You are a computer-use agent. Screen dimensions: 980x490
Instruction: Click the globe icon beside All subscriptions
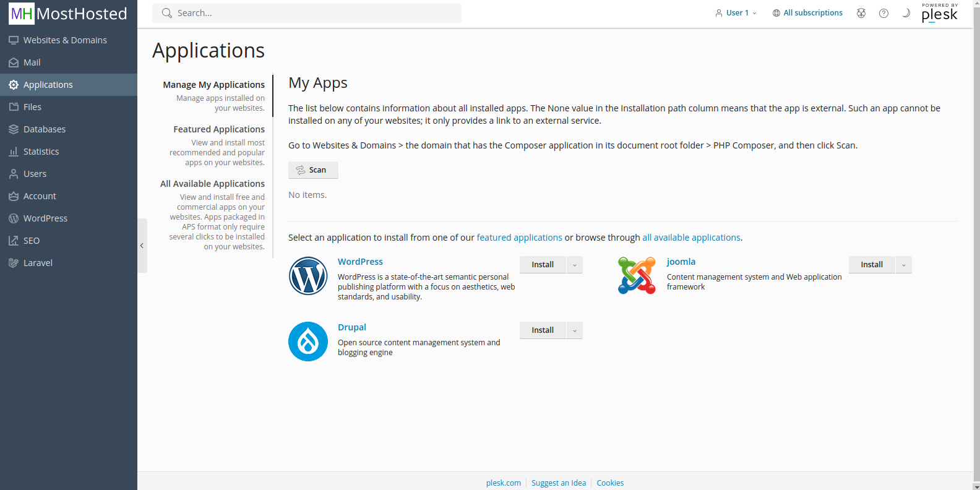click(776, 13)
